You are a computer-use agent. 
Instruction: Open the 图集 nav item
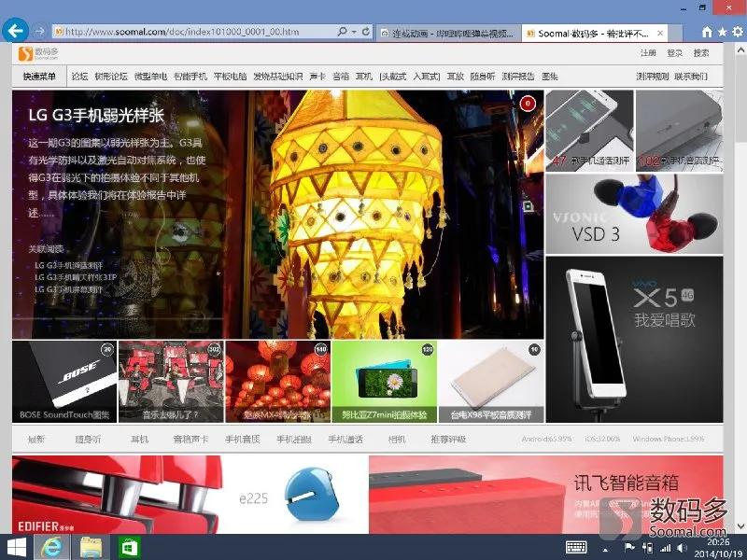tap(550, 77)
